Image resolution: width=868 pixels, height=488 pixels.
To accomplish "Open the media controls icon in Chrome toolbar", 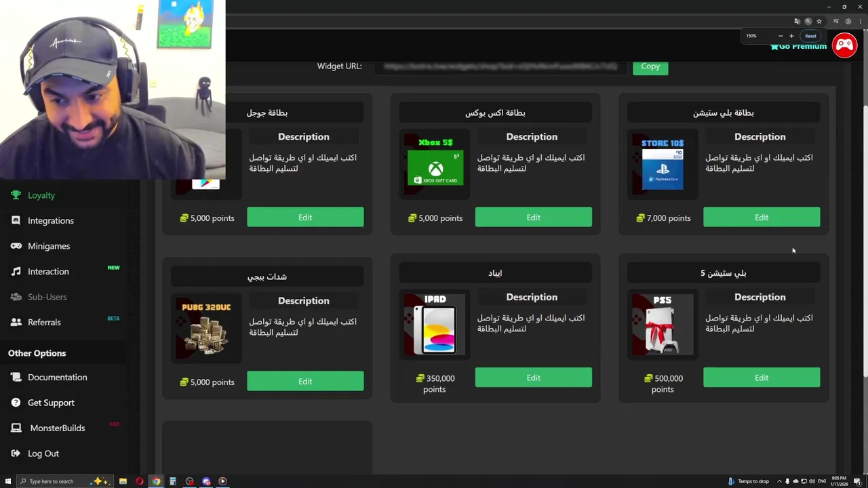I will (x=836, y=22).
